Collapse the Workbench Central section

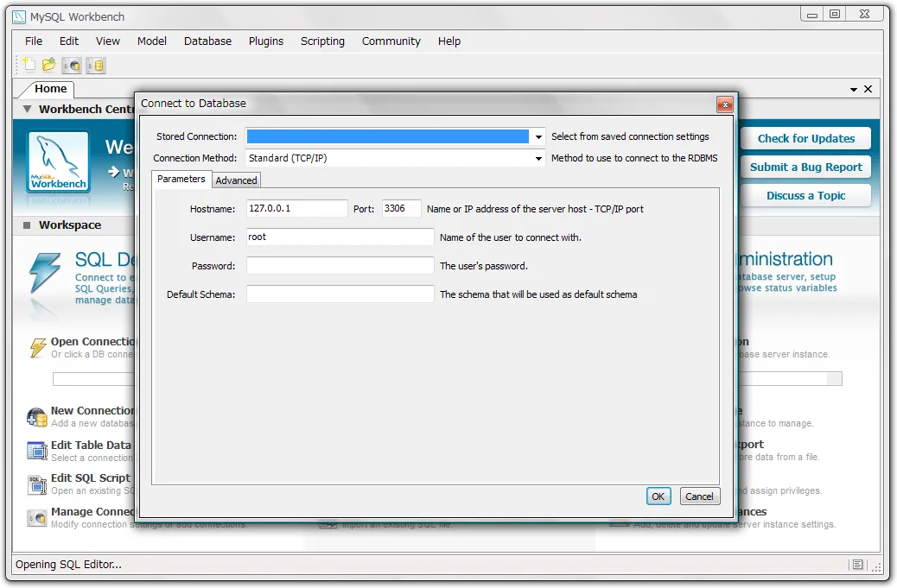(27, 110)
